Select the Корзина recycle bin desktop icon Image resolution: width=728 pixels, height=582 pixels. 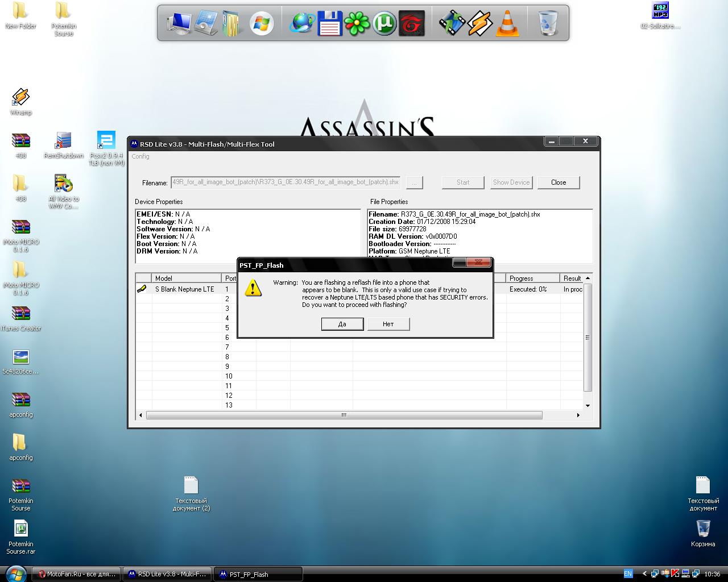point(703,534)
